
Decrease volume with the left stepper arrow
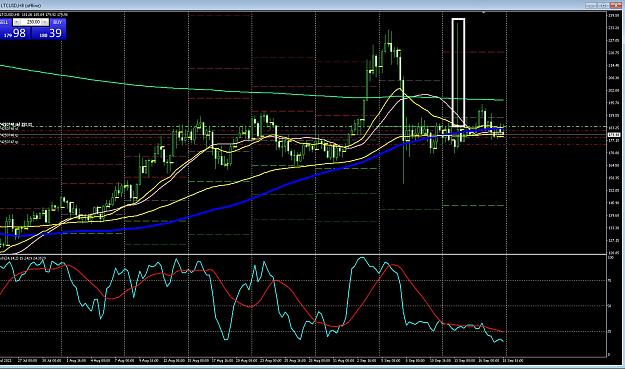16,22
